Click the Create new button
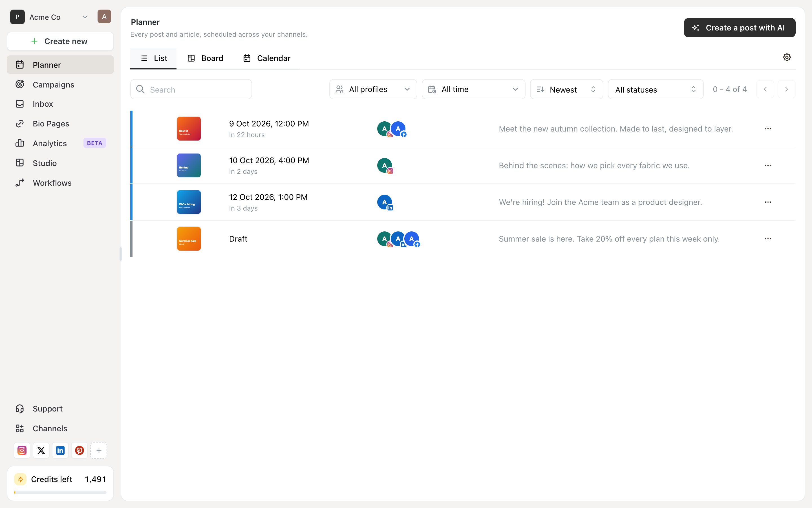The width and height of the screenshot is (812, 508). pyautogui.click(x=60, y=41)
